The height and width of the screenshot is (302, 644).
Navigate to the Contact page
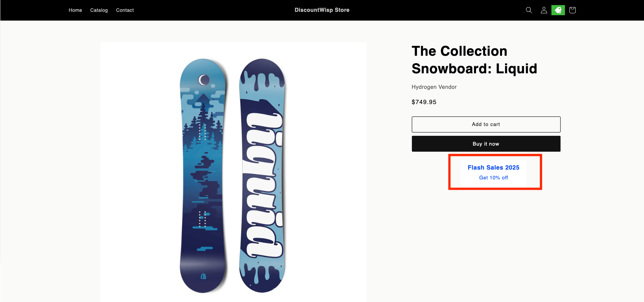pyautogui.click(x=125, y=10)
